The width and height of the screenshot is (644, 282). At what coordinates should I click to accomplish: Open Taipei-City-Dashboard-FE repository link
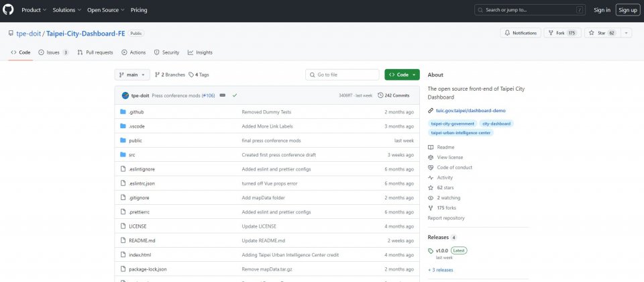pos(85,34)
